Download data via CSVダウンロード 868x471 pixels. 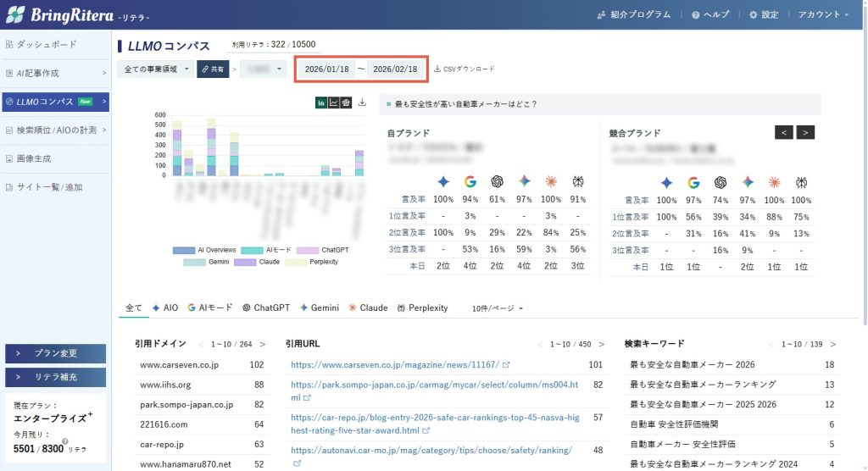464,69
